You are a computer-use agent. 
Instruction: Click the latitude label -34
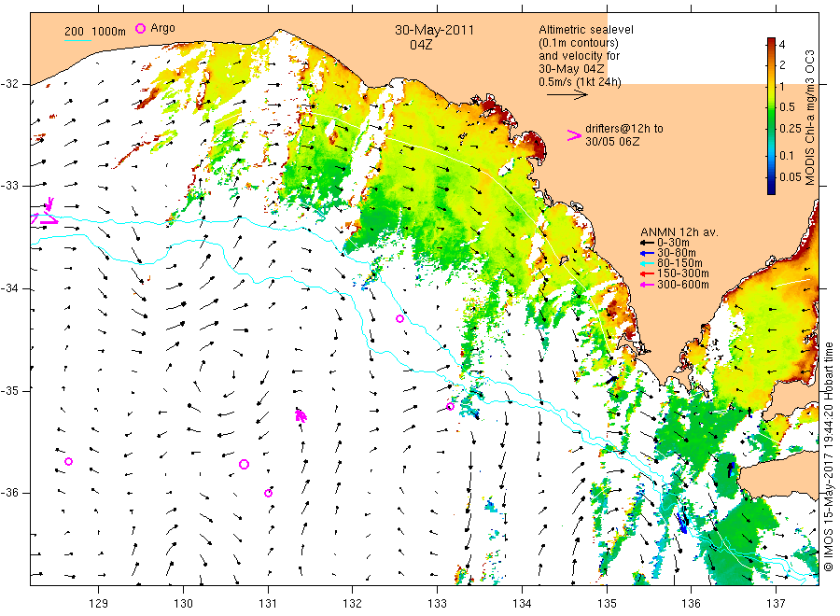click(x=9, y=288)
